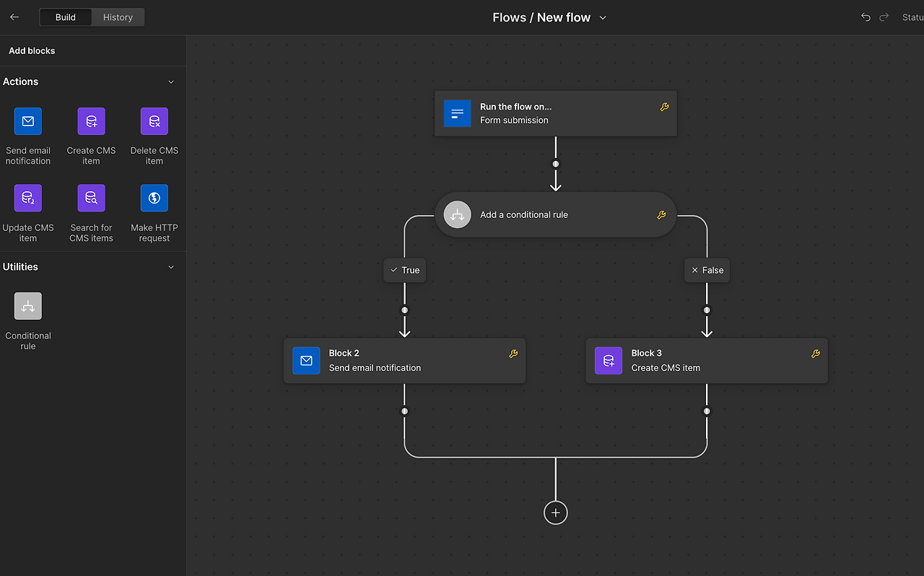The width and height of the screenshot is (924, 576).
Task: Open settings wrench on Block 2
Action: pyautogui.click(x=513, y=354)
